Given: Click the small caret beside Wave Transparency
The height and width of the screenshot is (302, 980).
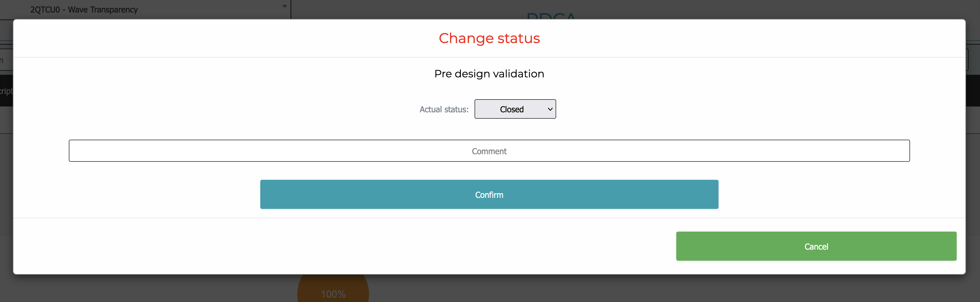Looking at the screenshot, I should coord(284,6).
